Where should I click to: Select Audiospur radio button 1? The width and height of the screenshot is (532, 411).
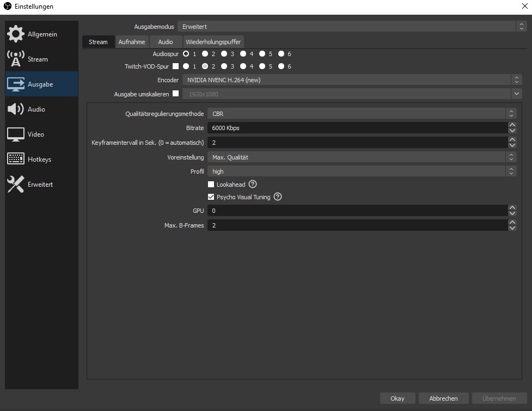click(x=186, y=53)
